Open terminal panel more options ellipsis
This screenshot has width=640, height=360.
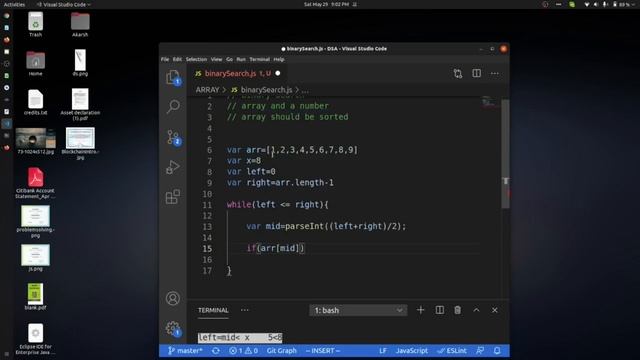point(244,310)
